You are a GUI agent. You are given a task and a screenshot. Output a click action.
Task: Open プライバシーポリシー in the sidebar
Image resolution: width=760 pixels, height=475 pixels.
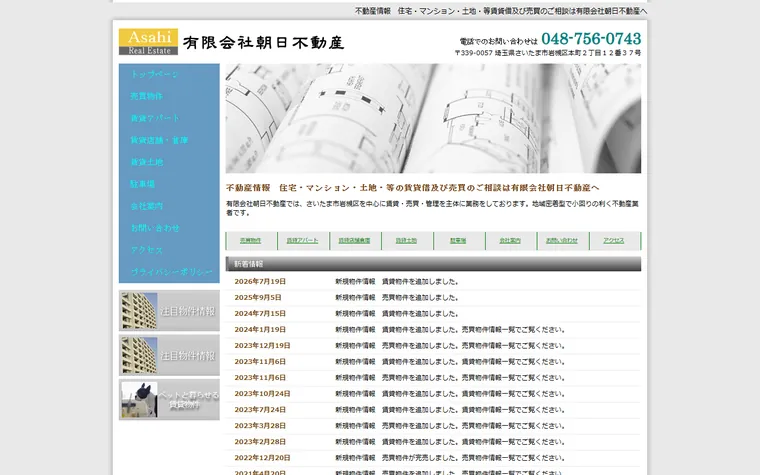[172, 272]
